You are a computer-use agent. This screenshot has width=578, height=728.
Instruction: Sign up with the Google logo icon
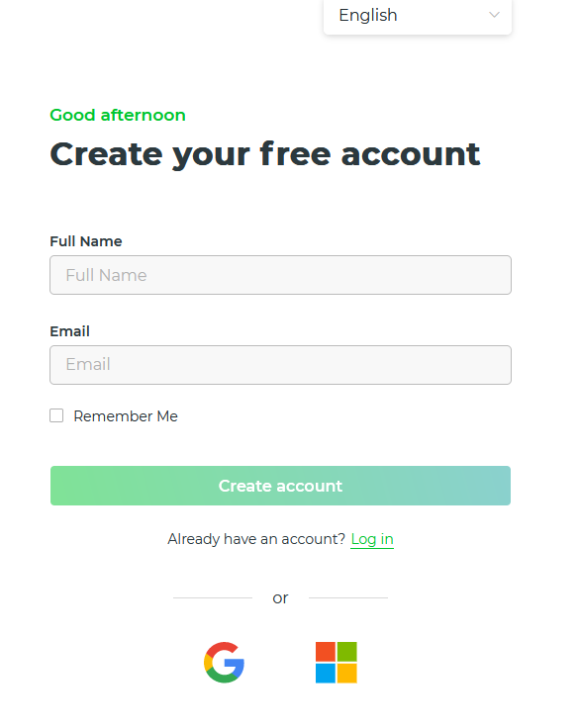(x=224, y=662)
